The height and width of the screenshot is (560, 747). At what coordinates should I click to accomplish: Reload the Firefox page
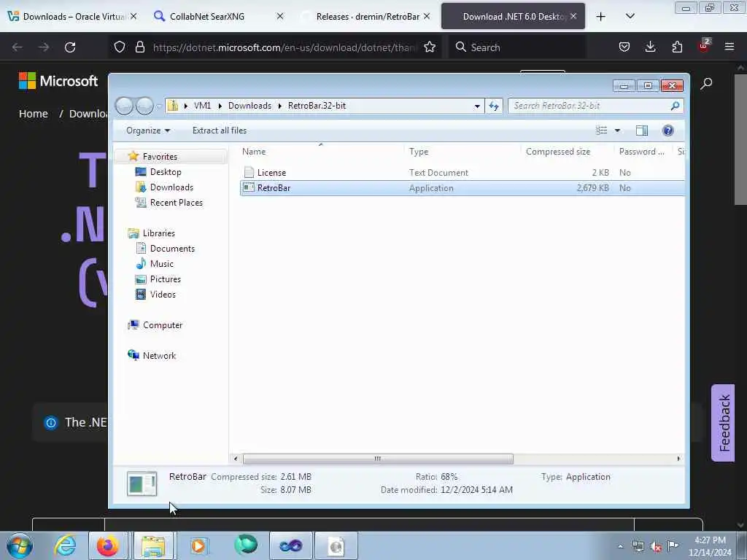point(70,47)
